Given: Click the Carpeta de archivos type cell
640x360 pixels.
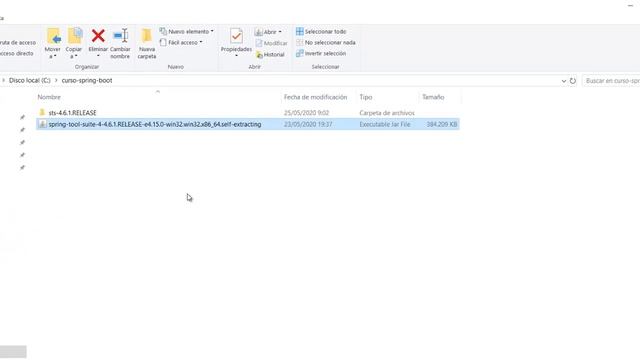Looking at the screenshot, I should [x=387, y=113].
